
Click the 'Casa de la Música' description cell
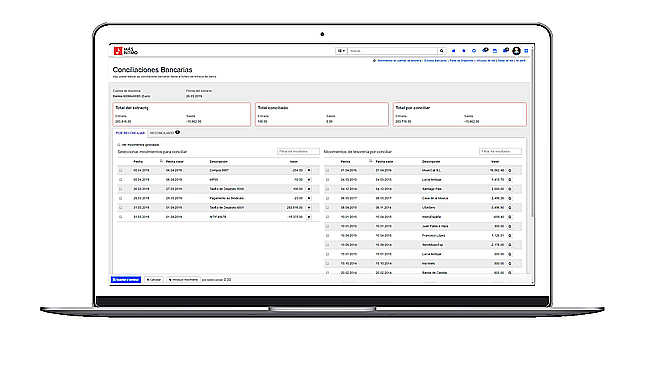tap(435, 198)
